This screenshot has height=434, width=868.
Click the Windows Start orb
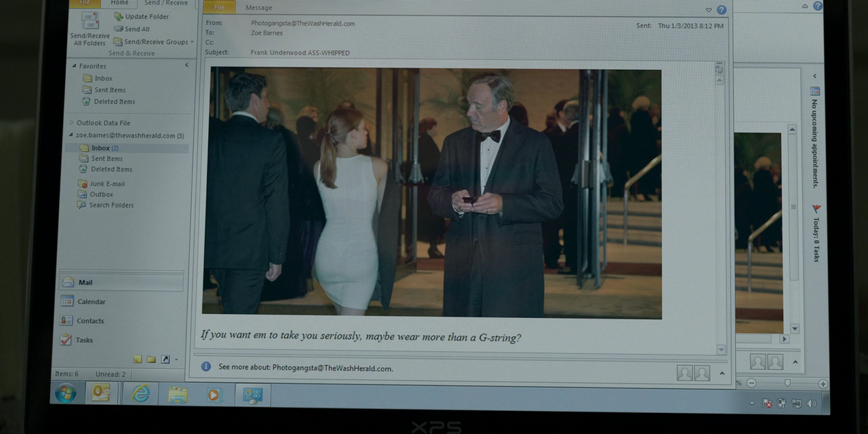tap(66, 393)
